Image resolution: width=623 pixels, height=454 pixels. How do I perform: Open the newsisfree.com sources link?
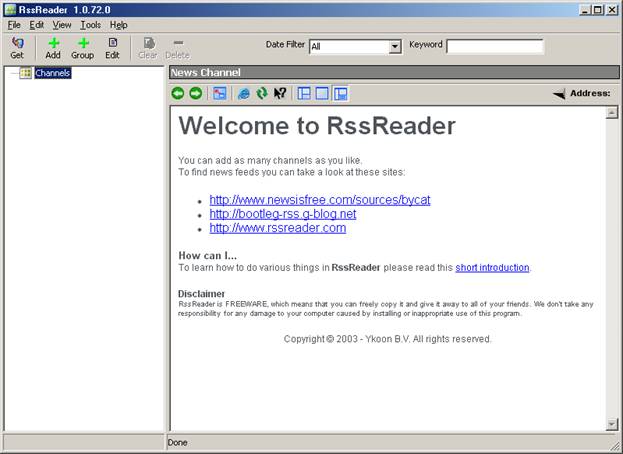pyautogui.click(x=319, y=200)
